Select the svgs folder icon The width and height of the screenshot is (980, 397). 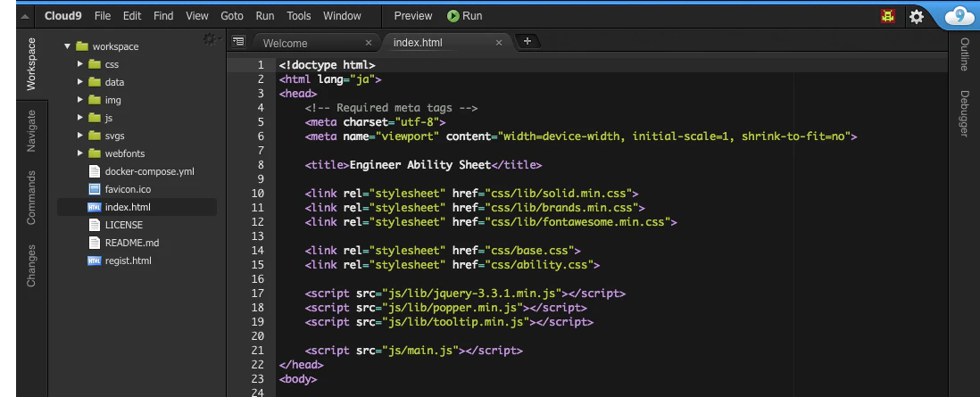pyautogui.click(x=95, y=135)
